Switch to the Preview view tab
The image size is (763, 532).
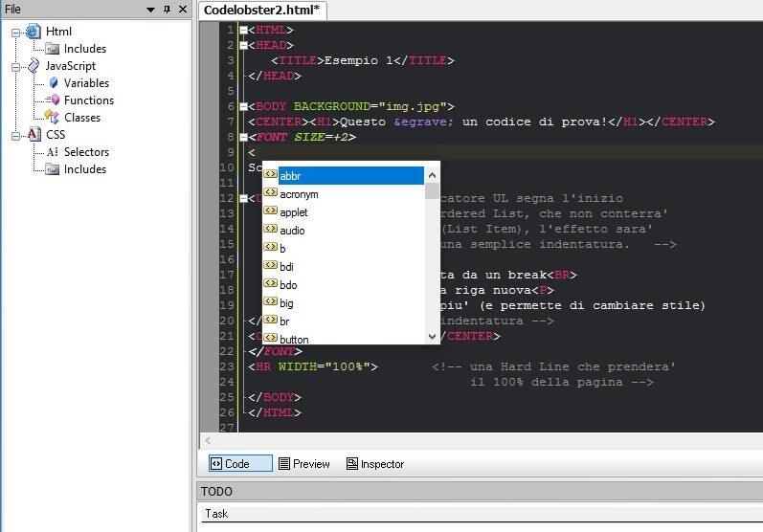pos(303,464)
